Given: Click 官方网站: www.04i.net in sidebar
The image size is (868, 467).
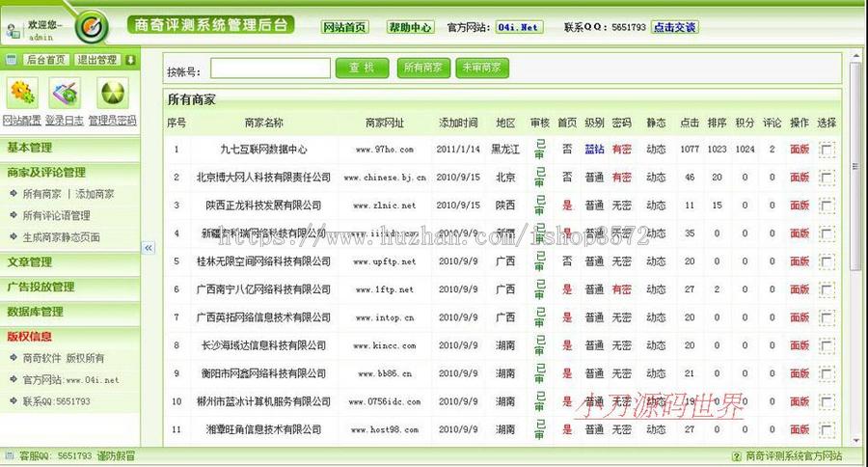Looking at the screenshot, I should (70, 380).
